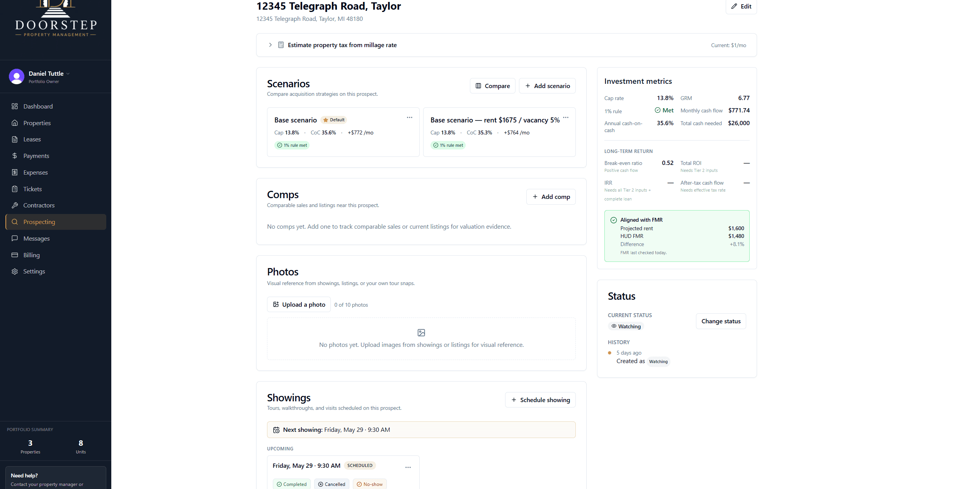Image resolution: width=980 pixels, height=489 pixels.
Task: Click the Properties house icon
Action: 15,123
